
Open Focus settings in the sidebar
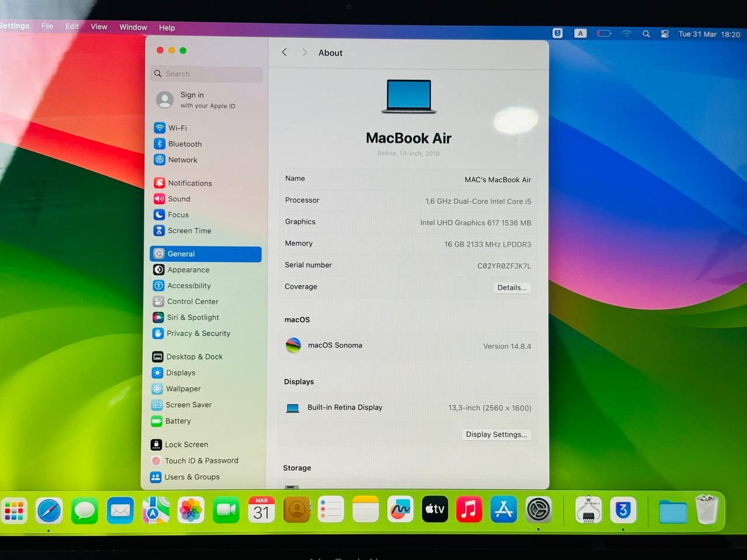pyautogui.click(x=207, y=215)
